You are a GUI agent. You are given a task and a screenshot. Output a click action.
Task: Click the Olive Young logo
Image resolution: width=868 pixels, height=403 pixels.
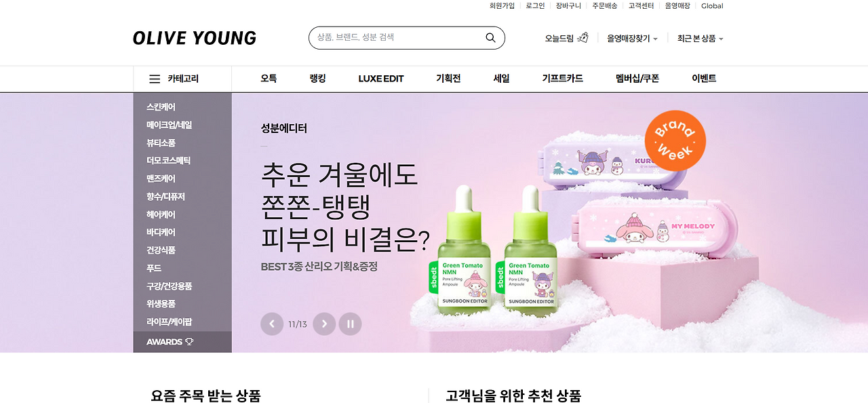point(195,38)
